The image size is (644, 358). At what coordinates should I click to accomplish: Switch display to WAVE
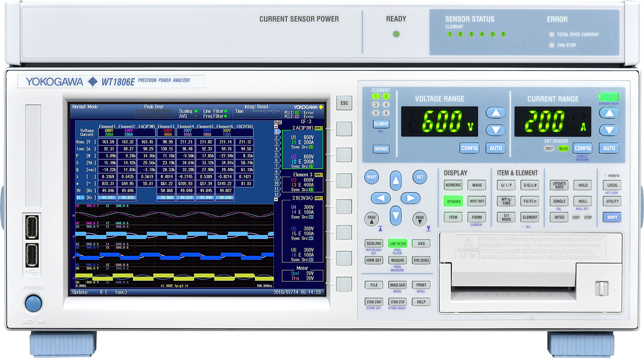pos(477,185)
